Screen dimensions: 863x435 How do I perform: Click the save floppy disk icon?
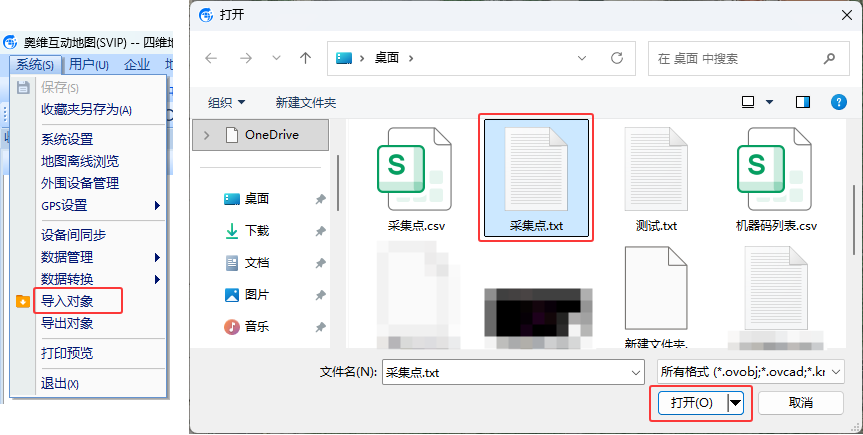[23, 87]
